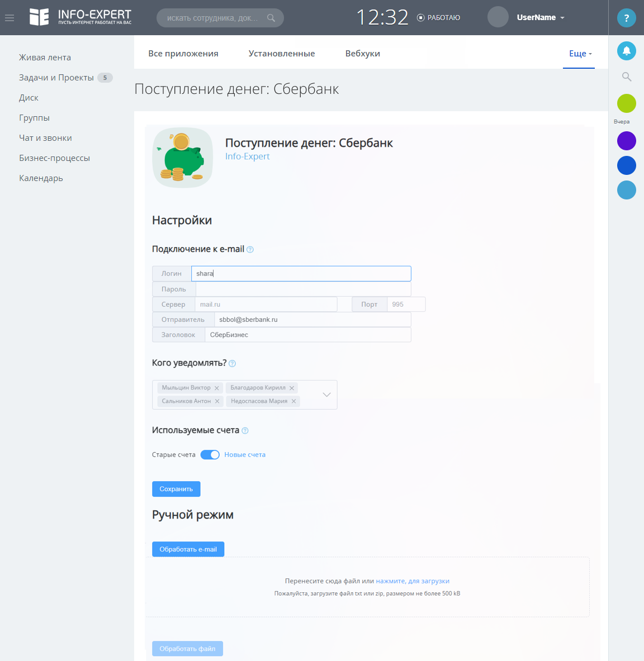The width and height of the screenshot is (644, 661).
Task: Focus the Отправитель input field
Action: pos(312,320)
